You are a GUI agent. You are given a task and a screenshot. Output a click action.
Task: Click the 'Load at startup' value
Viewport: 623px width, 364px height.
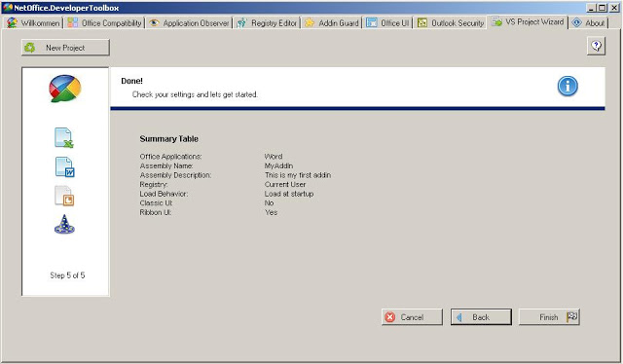click(289, 194)
